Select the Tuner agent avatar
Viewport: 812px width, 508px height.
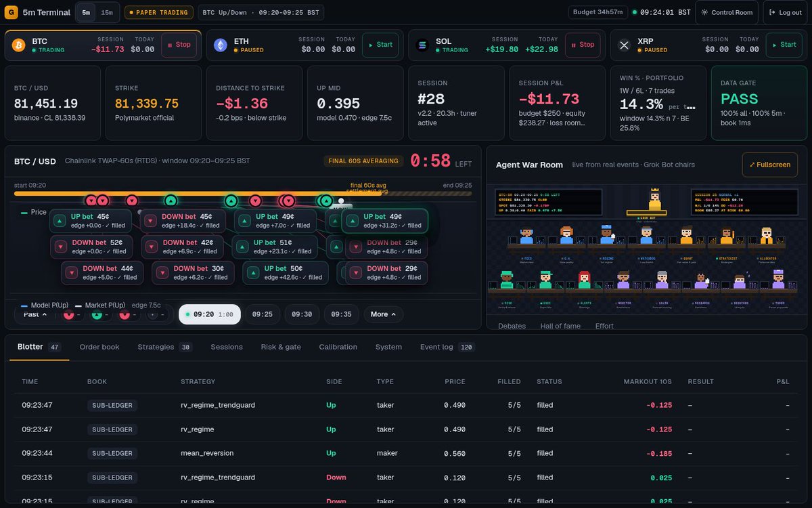pos(778,279)
